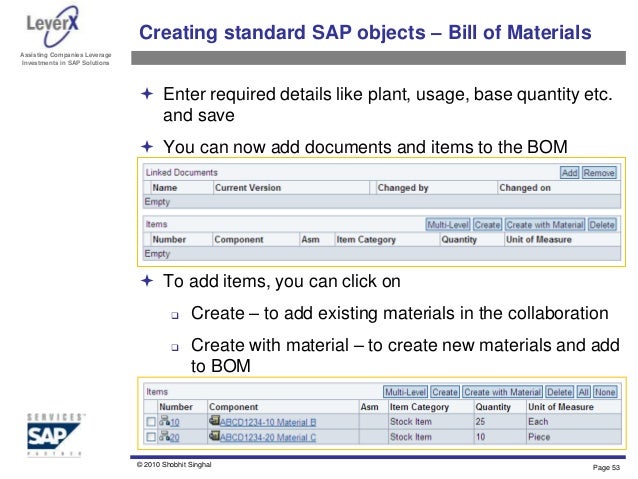Viewport: 638px width, 479px height.
Task: Click the 'Linked Documents' section title
Action: coord(181,173)
